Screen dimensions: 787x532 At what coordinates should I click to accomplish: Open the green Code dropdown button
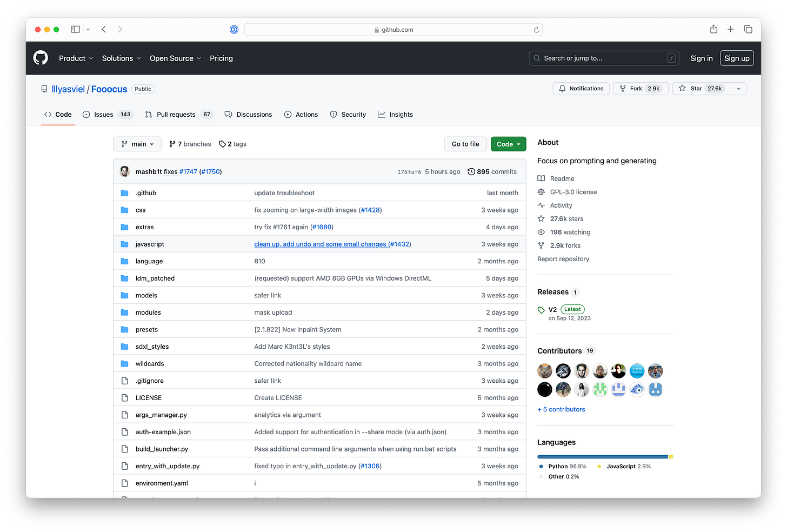tap(508, 144)
